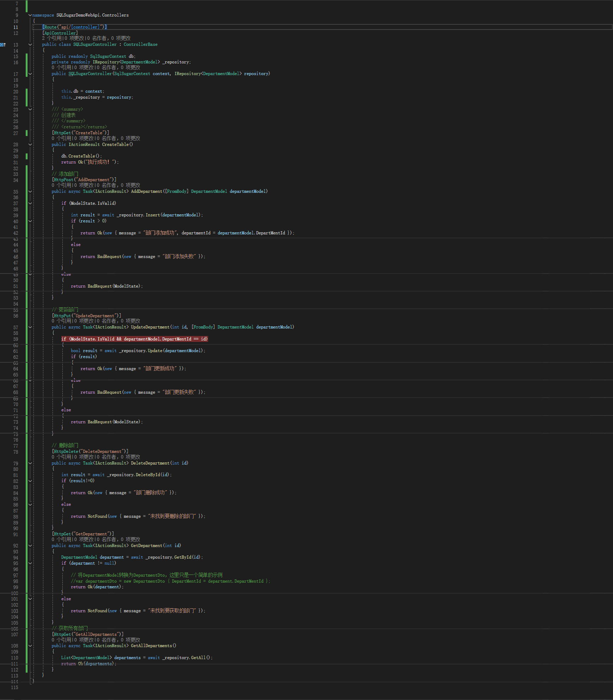
Task: Click line number 11 in the gutter
Action: click(x=16, y=27)
